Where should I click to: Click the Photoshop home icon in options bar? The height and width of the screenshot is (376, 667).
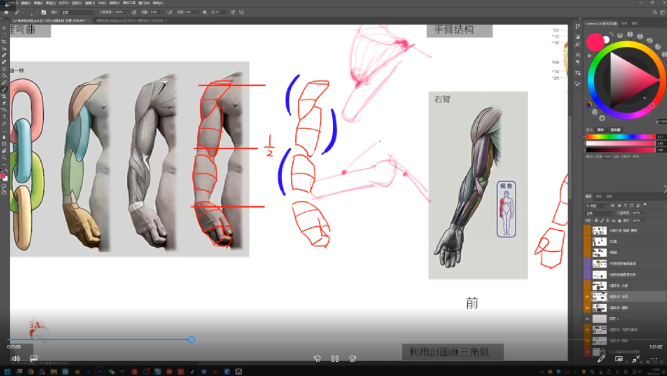6,12
